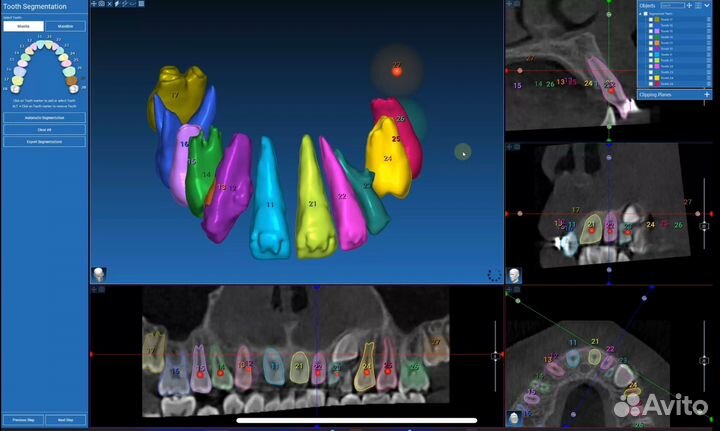The width and height of the screenshot is (720, 431).
Task: Click the Automatic Segmentation button
Action: [44, 118]
